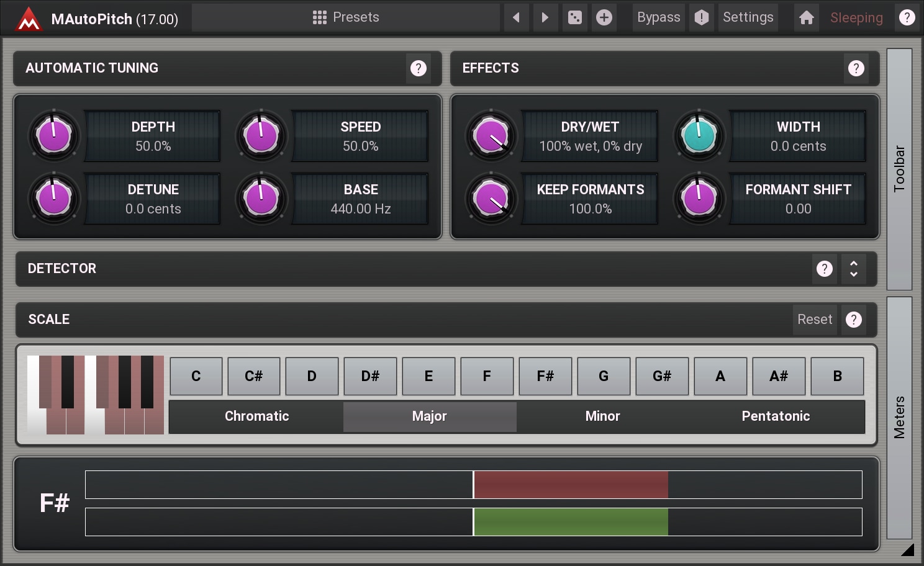Click the next preset arrow

click(545, 17)
